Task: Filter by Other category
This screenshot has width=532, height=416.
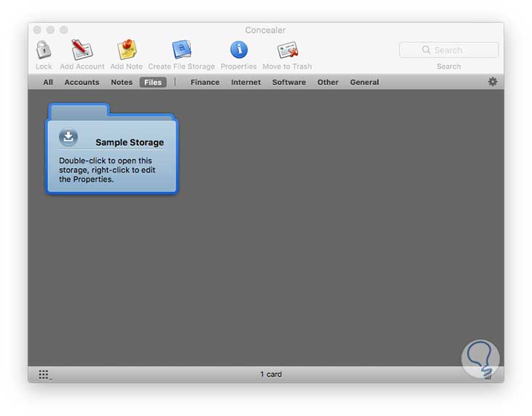Action: pos(328,82)
